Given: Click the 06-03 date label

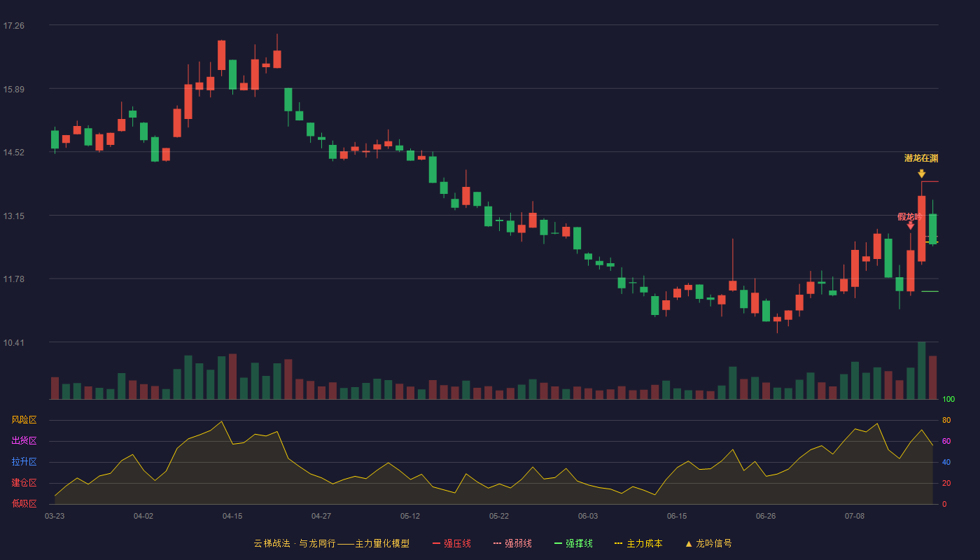Looking at the screenshot, I should pos(588,516).
